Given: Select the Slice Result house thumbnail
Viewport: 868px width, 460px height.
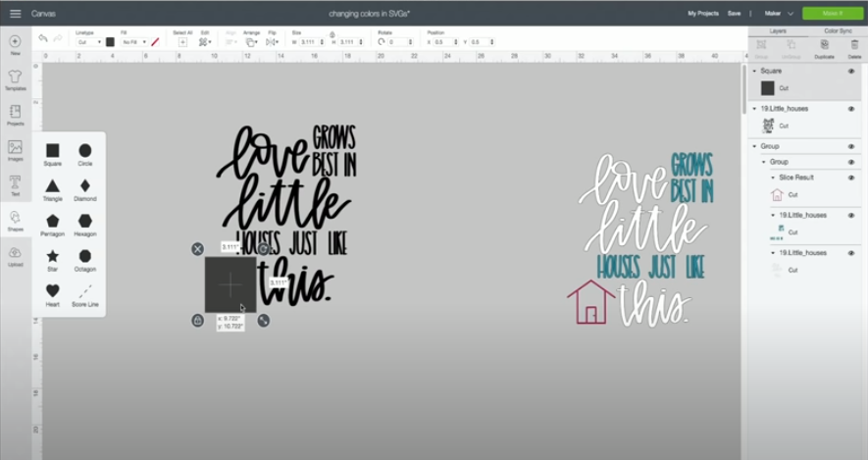Looking at the screenshot, I should 777,195.
